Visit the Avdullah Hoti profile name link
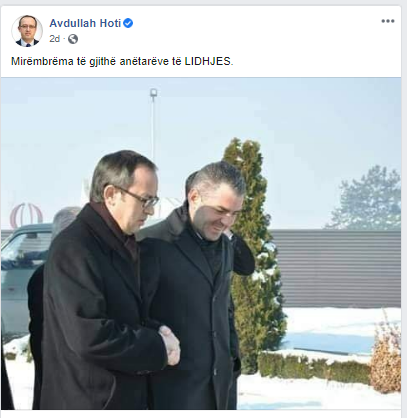This screenshot has height=418, width=407. pyautogui.click(x=85, y=23)
